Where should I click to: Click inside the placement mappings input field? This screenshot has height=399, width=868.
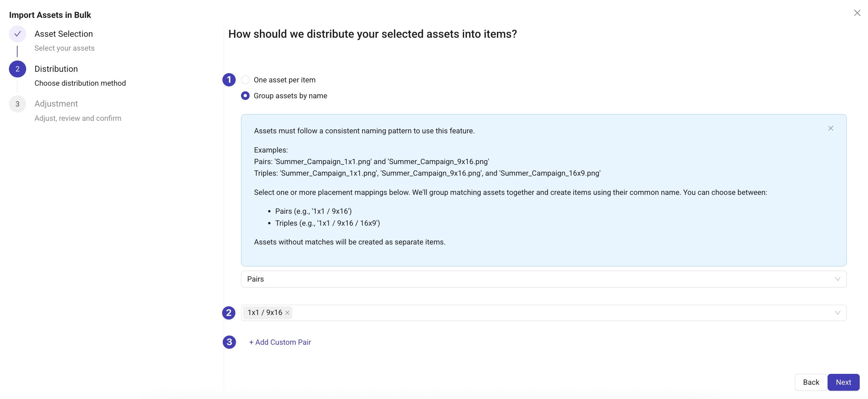click(539, 313)
